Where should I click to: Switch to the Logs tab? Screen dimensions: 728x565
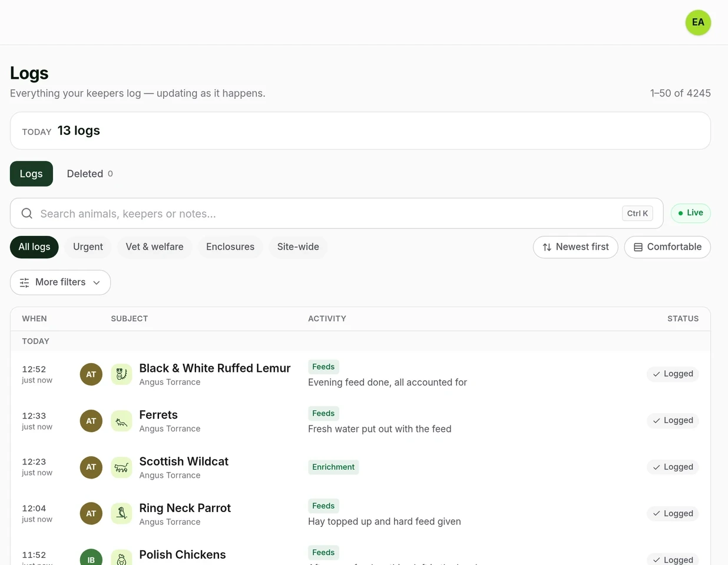click(x=31, y=174)
